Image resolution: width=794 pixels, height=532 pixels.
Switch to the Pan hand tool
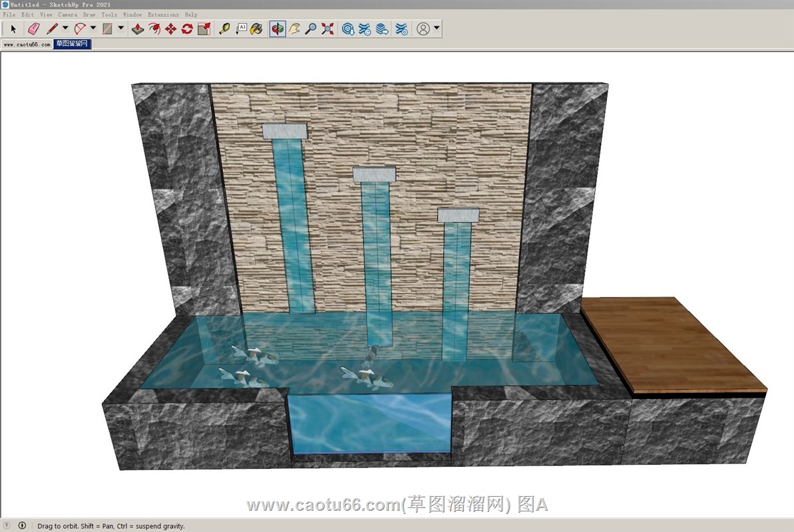point(294,29)
